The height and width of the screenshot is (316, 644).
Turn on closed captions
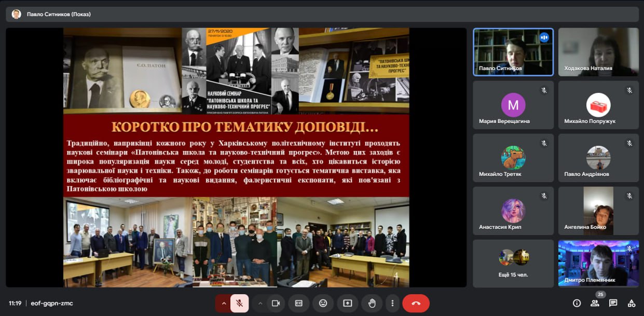click(x=299, y=303)
